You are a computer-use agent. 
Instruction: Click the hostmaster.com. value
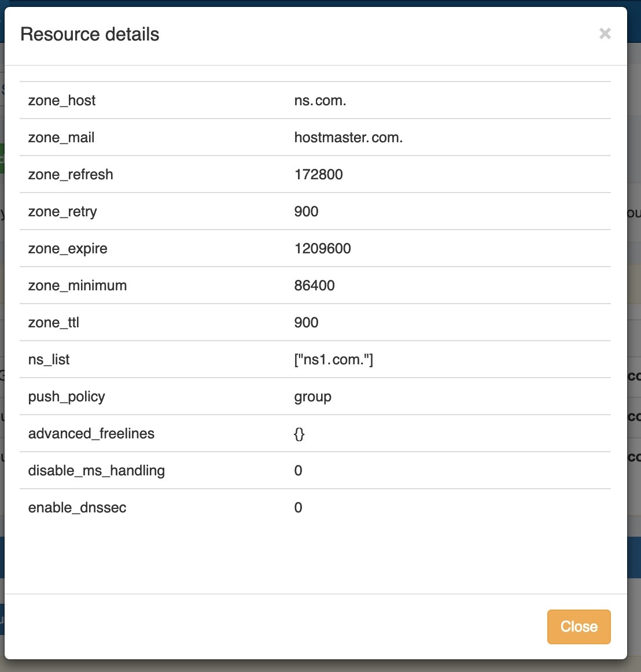tap(348, 138)
